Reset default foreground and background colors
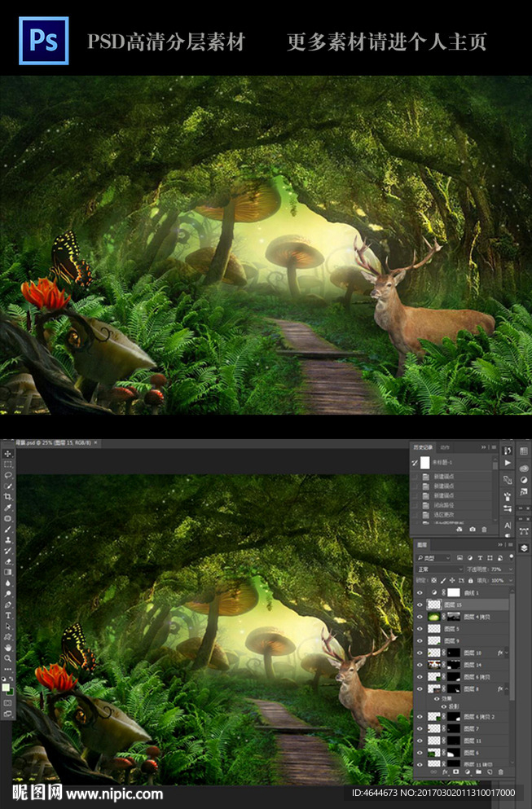This screenshot has width=532, height=809. (x=3, y=679)
